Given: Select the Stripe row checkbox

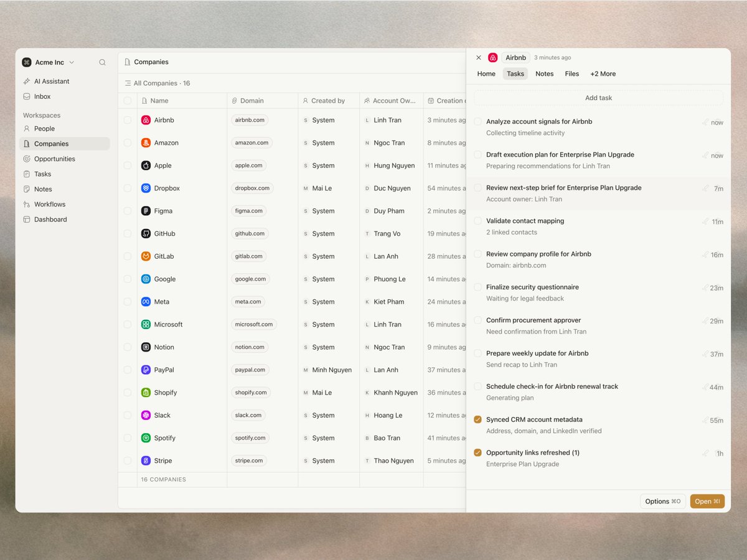Looking at the screenshot, I should [128, 461].
